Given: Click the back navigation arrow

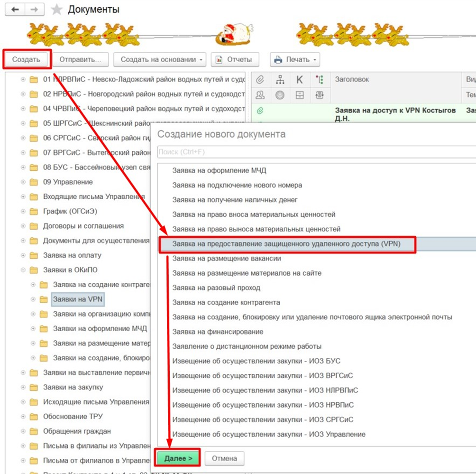Looking at the screenshot, I should pos(15,9).
